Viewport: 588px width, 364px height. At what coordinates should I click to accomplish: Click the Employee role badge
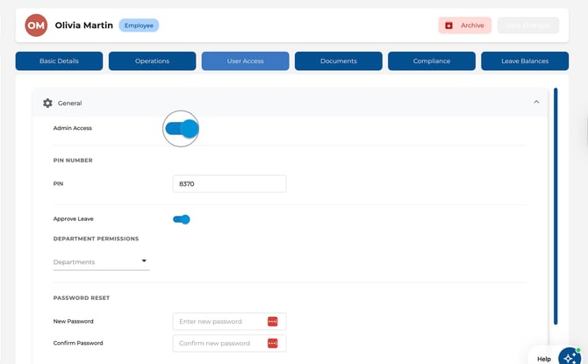pos(139,25)
